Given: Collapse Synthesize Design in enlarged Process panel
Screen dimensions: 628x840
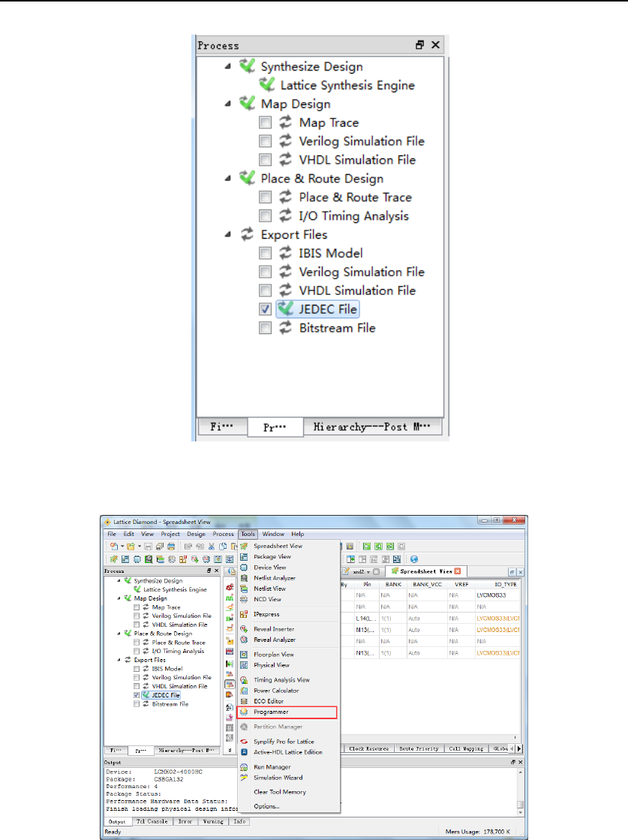Looking at the screenshot, I should [228, 66].
